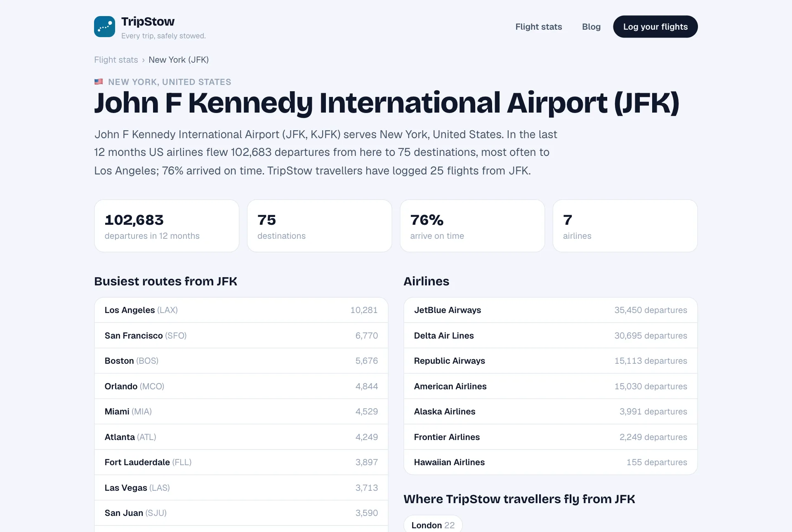Open the San Juan (SJU) route
Viewport: 792px width, 532px height.
pos(241,513)
